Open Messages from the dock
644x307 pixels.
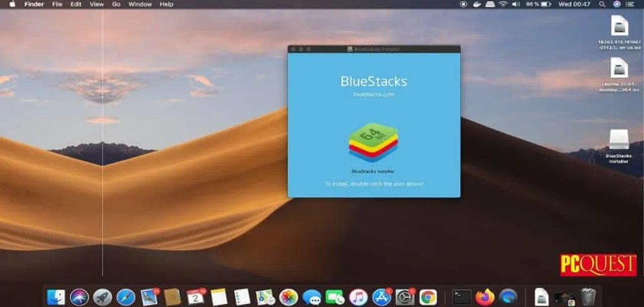[x=312, y=297]
